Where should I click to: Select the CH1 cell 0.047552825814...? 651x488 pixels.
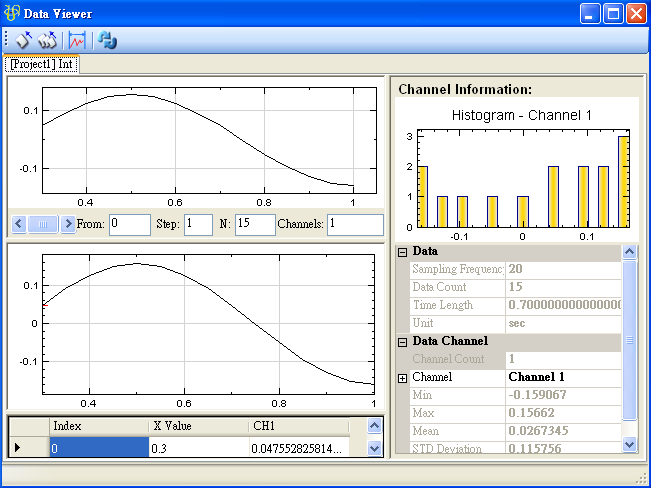click(299, 448)
